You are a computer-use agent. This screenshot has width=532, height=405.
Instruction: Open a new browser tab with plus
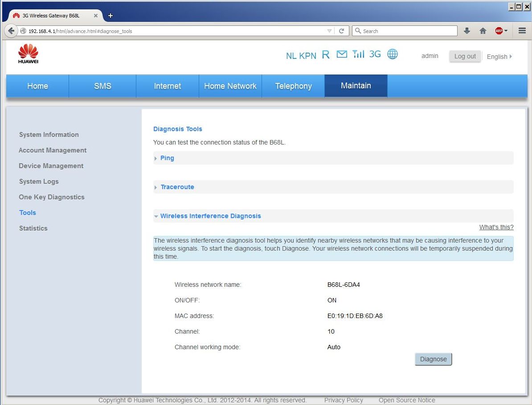110,16
